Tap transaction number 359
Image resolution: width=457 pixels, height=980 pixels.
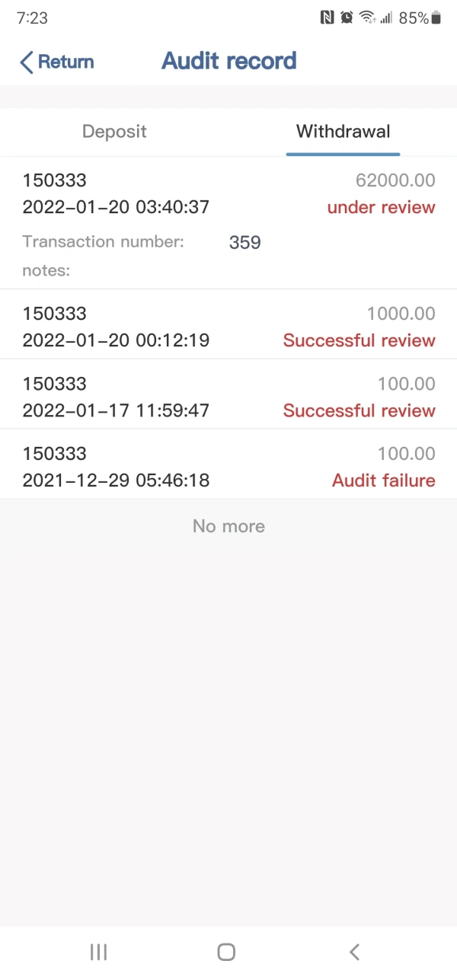coord(244,242)
